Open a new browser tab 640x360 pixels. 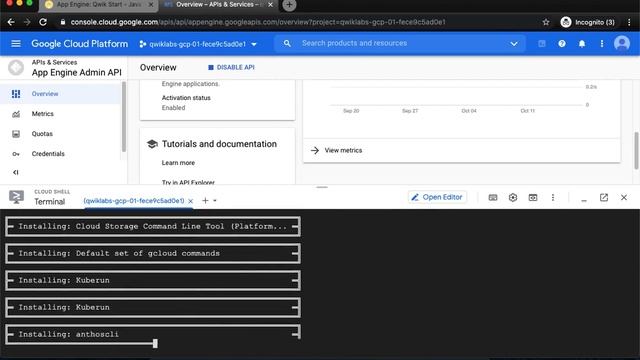[289, 5]
